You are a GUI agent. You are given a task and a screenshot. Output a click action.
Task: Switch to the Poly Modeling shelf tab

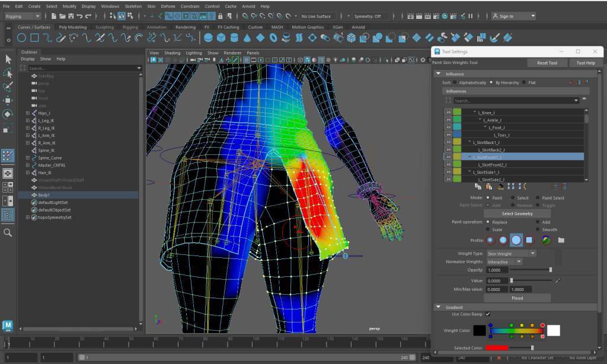[x=72, y=27]
